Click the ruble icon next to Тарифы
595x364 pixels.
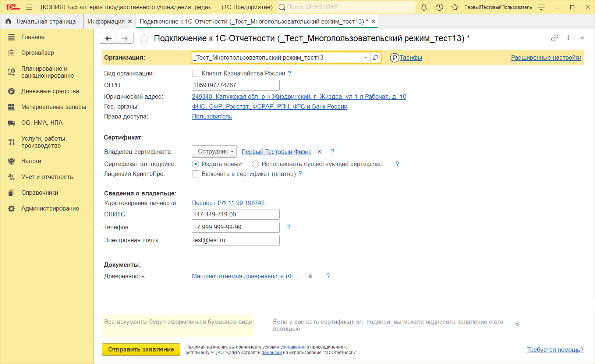pyautogui.click(x=394, y=57)
